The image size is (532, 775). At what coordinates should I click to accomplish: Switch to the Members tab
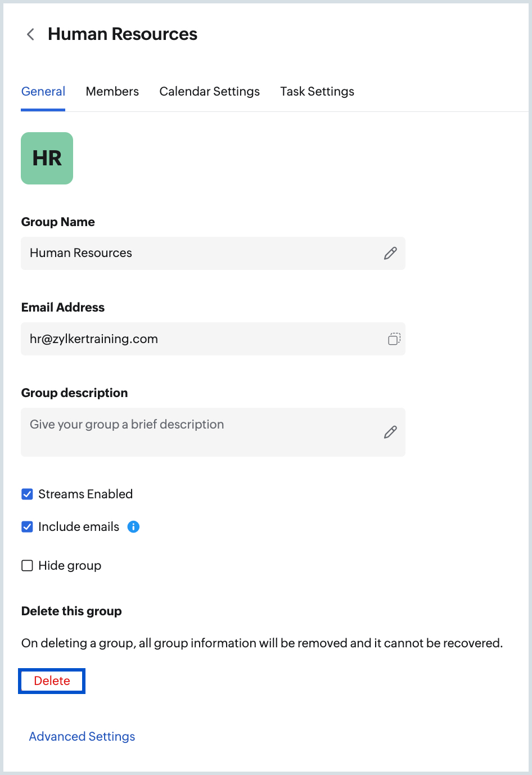(x=112, y=91)
